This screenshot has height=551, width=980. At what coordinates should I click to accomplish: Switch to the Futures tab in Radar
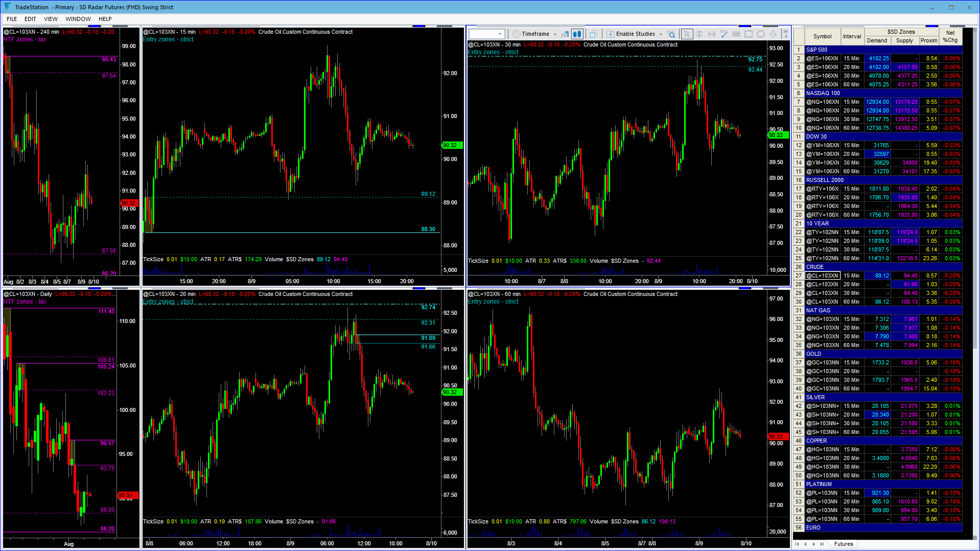point(844,544)
